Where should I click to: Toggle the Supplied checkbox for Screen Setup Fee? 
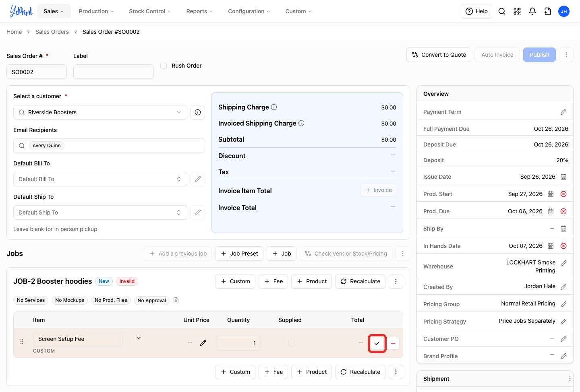coord(292,343)
